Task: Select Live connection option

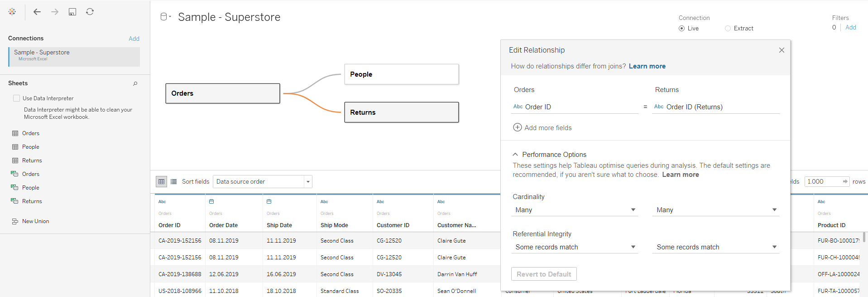Action: click(681, 29)
